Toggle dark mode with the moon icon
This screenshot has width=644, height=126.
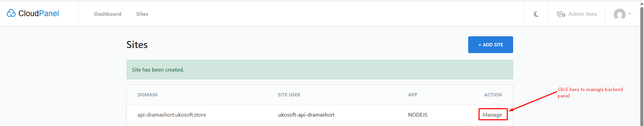536,14
